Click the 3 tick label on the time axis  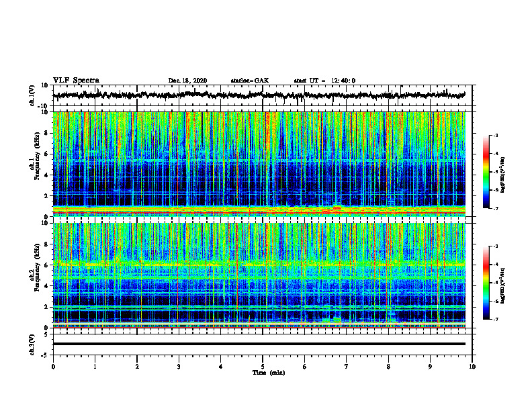click(x=179, y=367)
